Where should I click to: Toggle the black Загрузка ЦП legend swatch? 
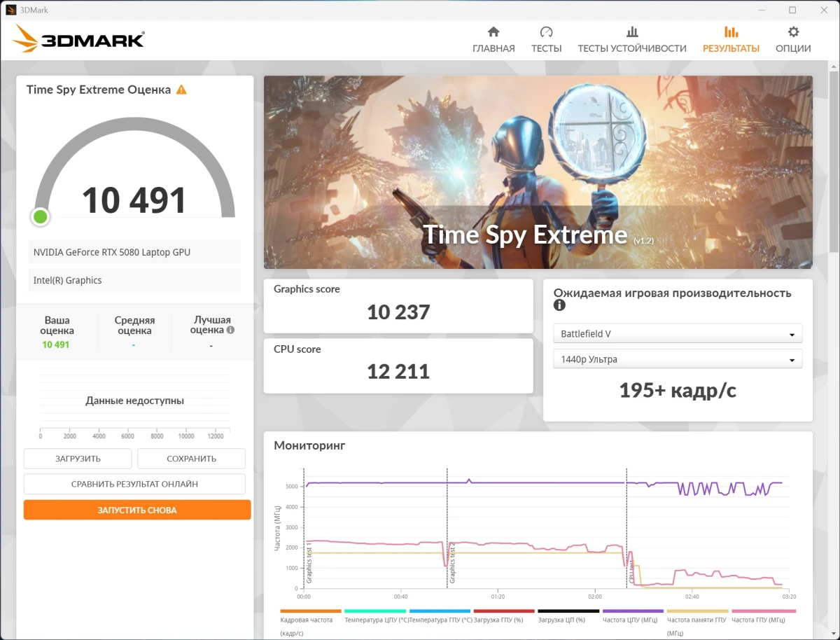point(568,611)
